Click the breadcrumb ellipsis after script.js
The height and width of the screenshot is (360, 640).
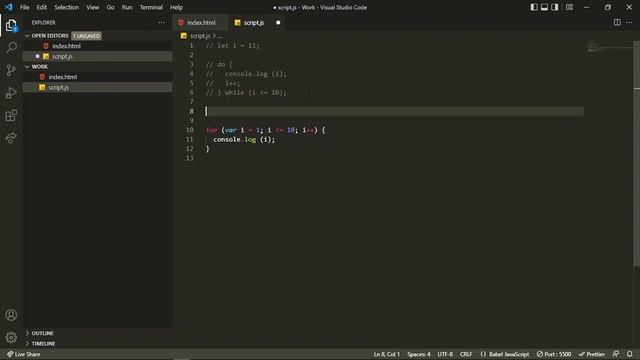[220, 36]
